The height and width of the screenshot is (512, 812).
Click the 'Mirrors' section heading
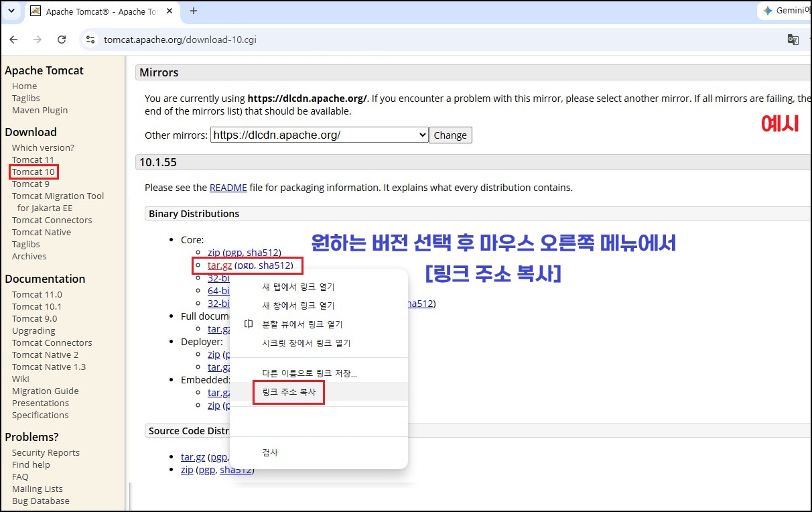159,72
